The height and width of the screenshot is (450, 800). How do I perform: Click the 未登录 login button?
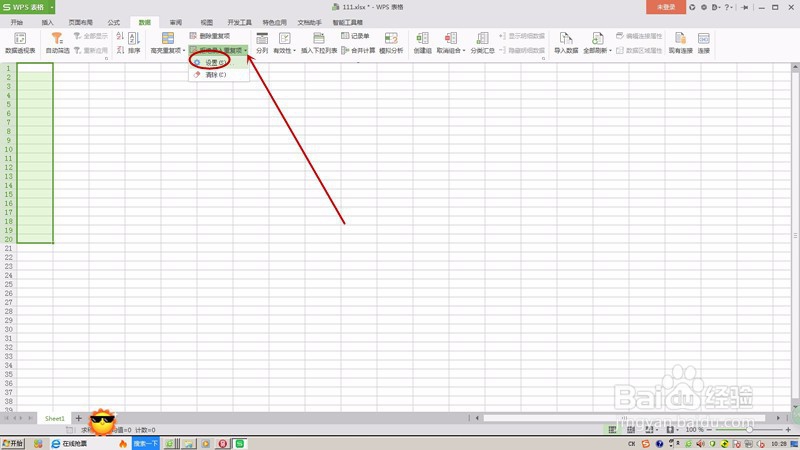[666, 7]
